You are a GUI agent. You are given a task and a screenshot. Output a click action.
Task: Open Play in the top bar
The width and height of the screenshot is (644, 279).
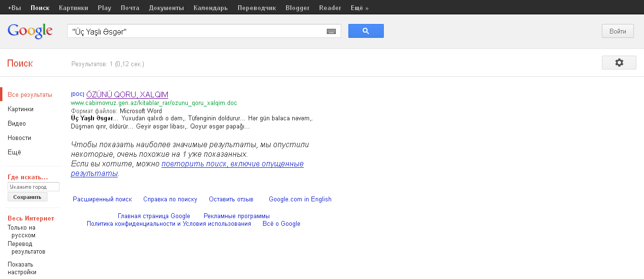[104, 8]
